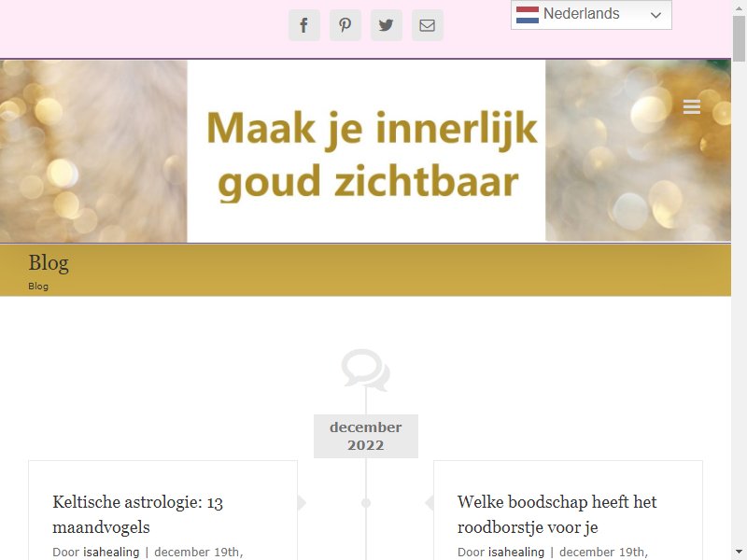
Task: Click isahealing author under Keltische astrologie
Action: (x=111, y=552)
